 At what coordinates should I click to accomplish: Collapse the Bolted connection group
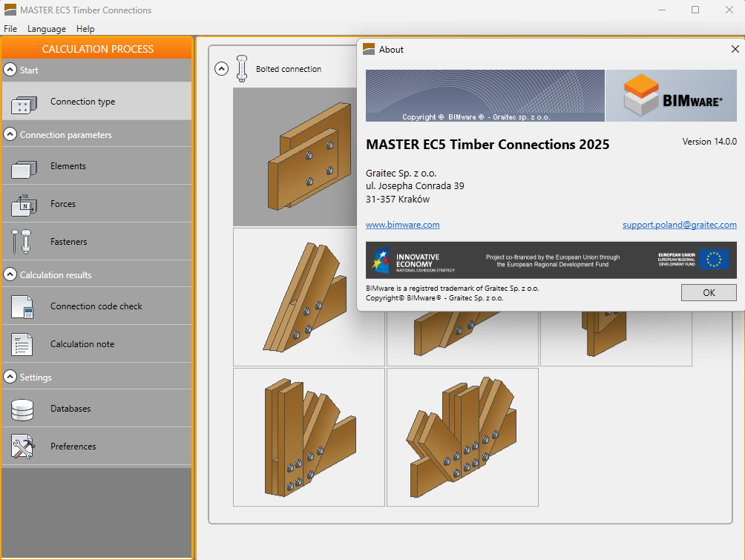coord(221,69)
